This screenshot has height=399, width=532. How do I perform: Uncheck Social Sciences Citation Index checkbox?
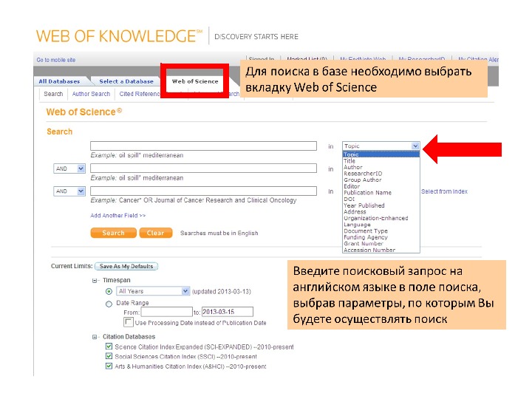pos(109,356)
